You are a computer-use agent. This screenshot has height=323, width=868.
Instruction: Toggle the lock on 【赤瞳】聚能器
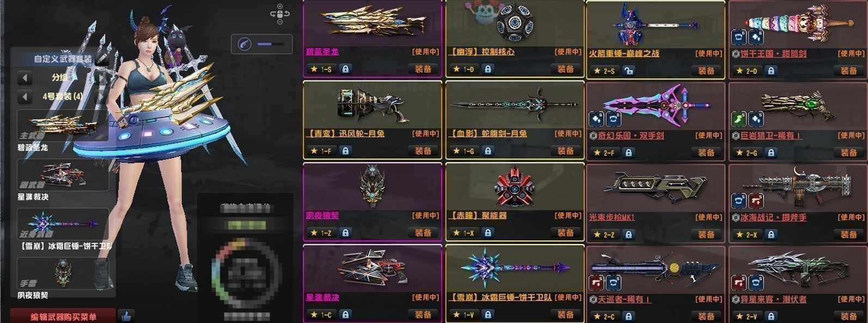488,233
